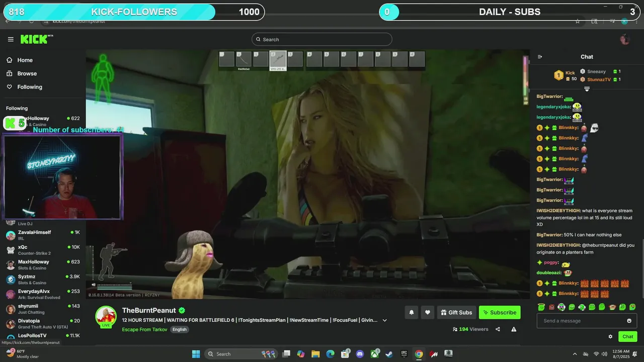Viewport: 644px width, 362px height.
Task: Click the green Subscribe button
Action: 500,312
